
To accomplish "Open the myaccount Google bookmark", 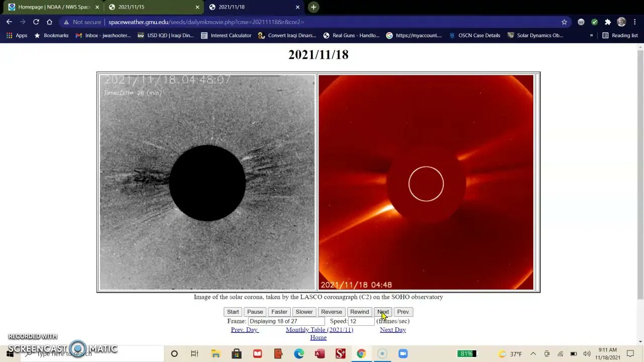I will coord(414,36).
